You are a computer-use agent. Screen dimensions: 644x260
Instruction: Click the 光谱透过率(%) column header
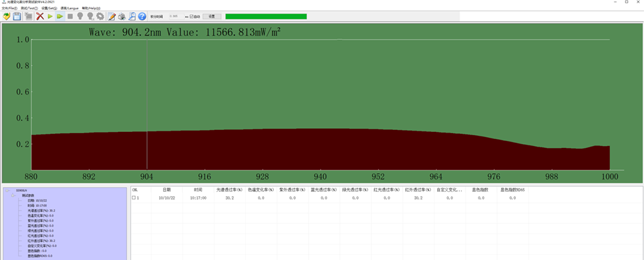click(229, 190)
